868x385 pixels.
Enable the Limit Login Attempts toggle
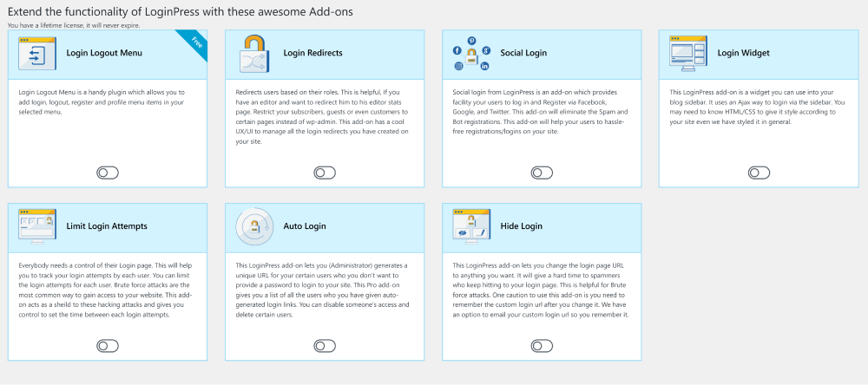coord(108,346)
